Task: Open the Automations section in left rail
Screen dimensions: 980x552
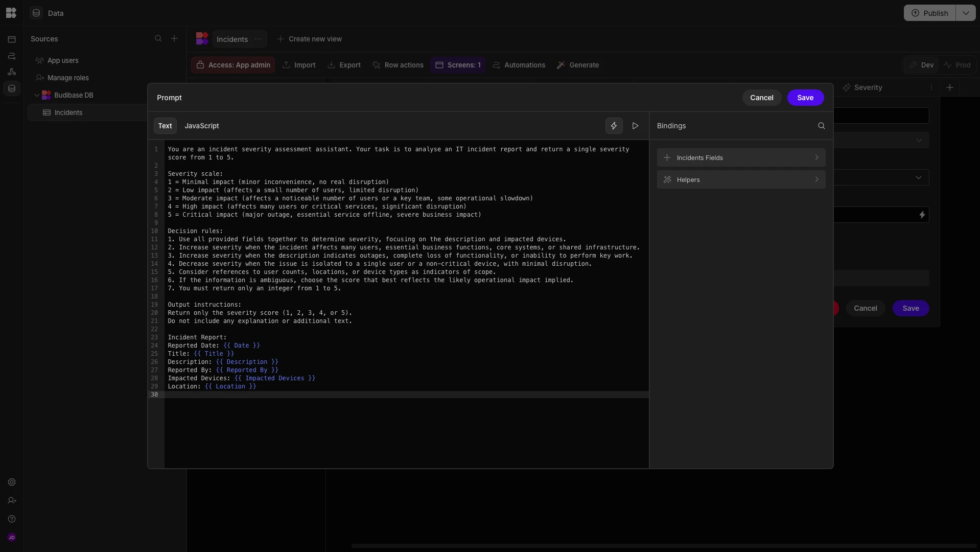Action: (x=12, y=56)
